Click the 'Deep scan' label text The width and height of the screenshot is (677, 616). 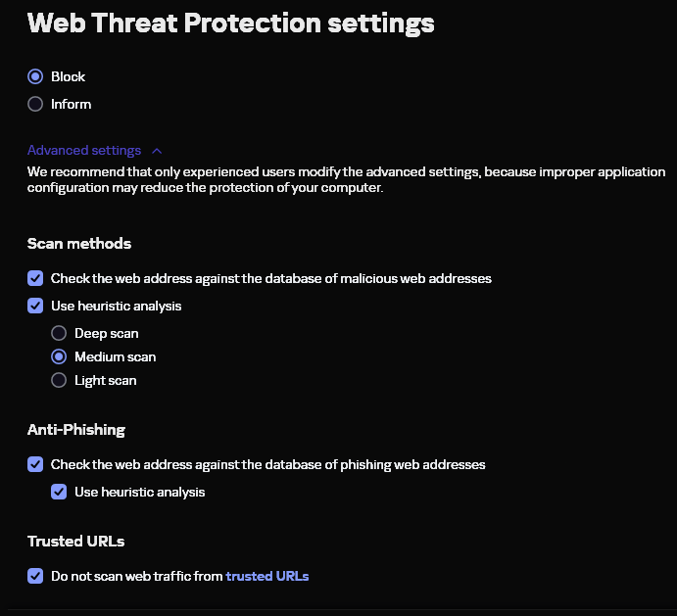[x=106, y=333]
